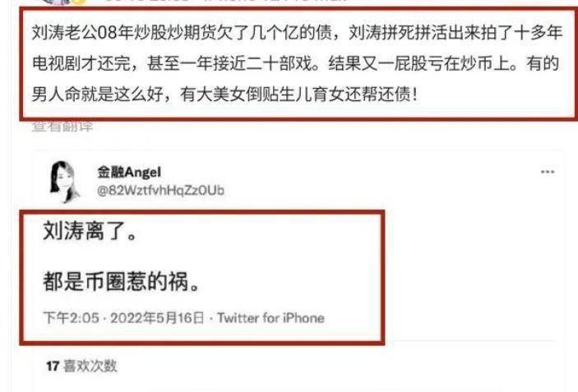Click the 下午2:05 timestamp
Viewport: 578px width, 392px height.
(72, 317)
